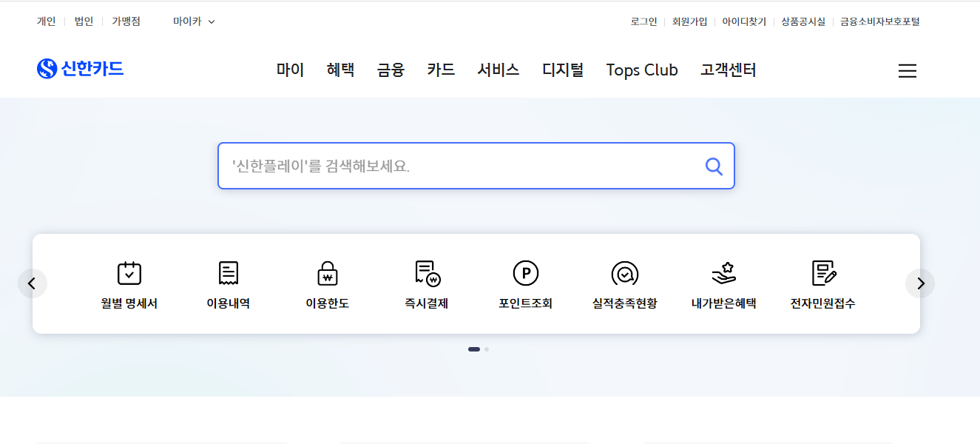Click the 금융소비자보호포털 link
The height and width of the screenshot is (444, 980).
pyautogui.click(x=880, y=21)
